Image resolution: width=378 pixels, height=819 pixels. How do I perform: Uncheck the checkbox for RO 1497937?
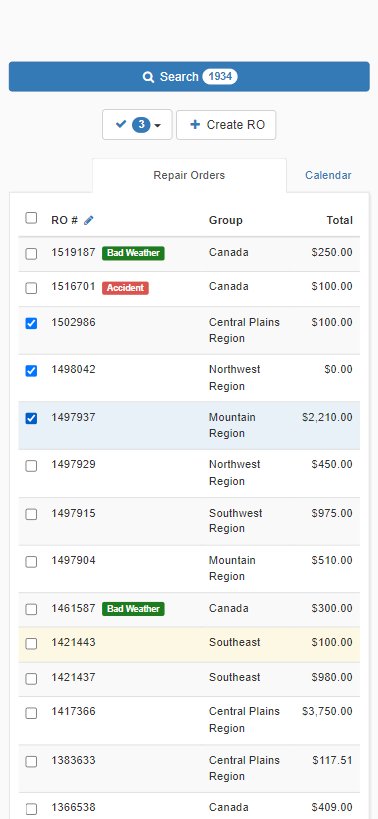[31, 418]
